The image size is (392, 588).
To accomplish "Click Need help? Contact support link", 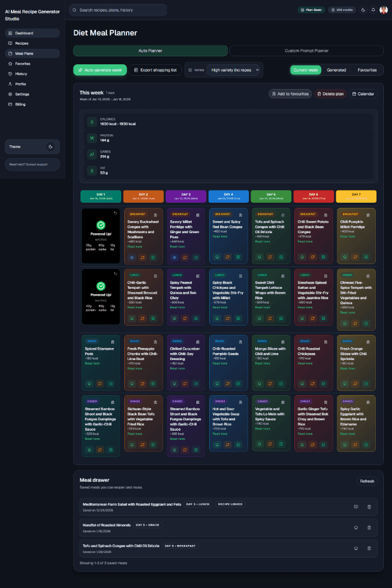I will (x=32, y=164).
